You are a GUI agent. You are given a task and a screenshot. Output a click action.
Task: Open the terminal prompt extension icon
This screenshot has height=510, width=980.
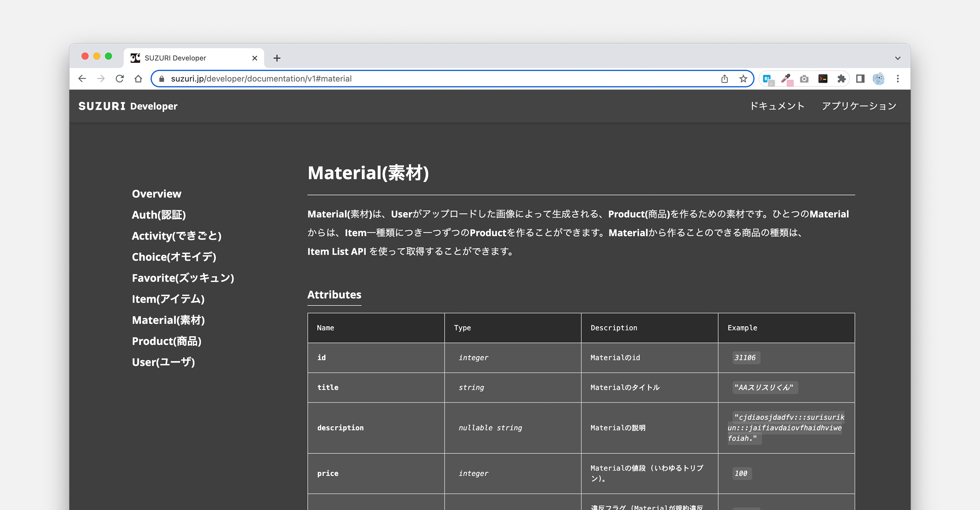[823, 79]
